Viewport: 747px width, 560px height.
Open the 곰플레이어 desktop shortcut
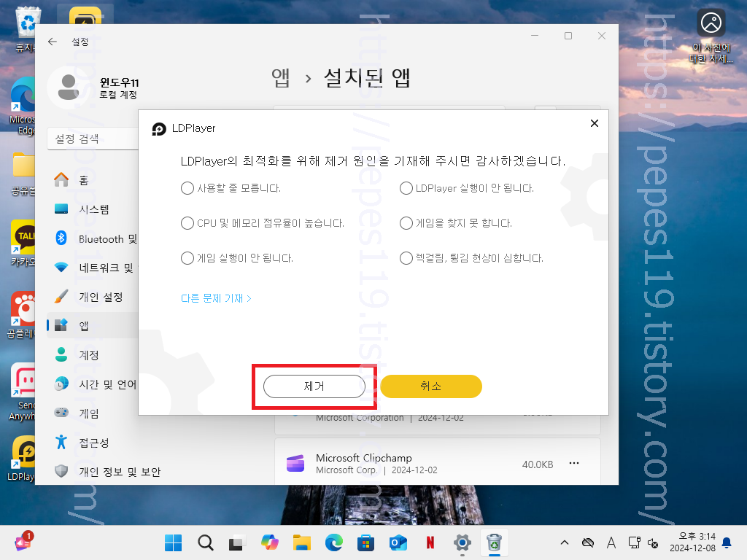pos(22,314)
